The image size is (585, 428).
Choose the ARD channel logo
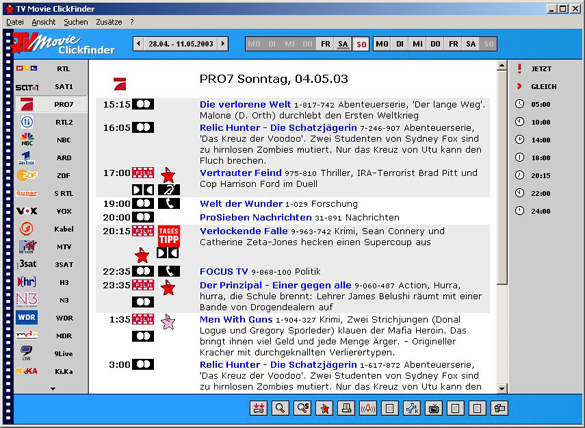(26, 158)
